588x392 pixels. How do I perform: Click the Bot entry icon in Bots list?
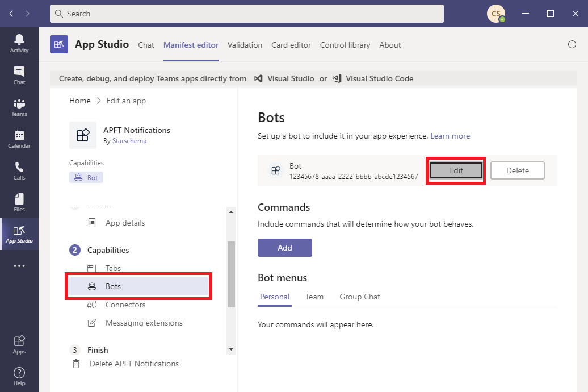pyautogui.click(x=276, y=170)
